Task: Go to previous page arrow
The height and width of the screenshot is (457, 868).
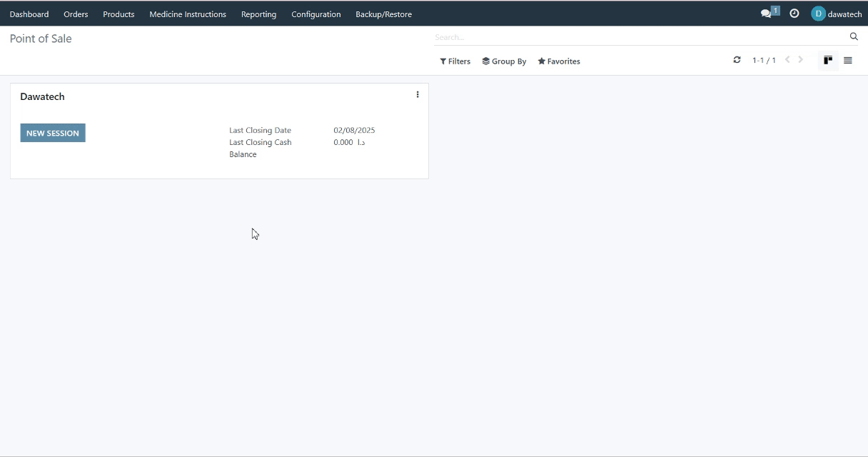Action: (x=787, y=60)
